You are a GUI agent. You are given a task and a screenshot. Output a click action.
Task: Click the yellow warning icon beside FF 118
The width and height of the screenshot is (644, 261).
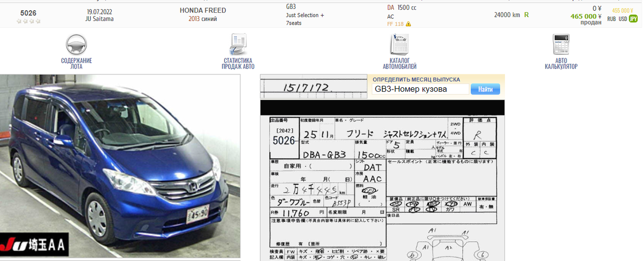(408, 24)
